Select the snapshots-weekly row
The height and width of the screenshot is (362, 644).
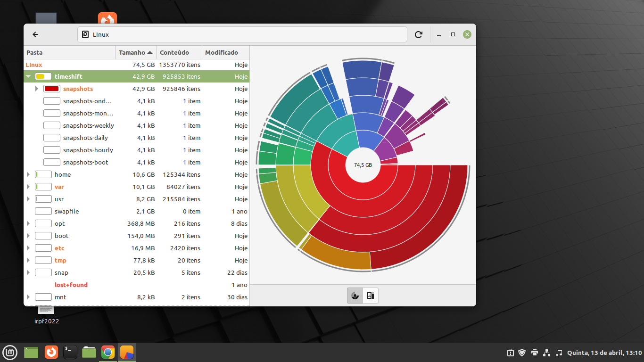click(x=136, y=125)
